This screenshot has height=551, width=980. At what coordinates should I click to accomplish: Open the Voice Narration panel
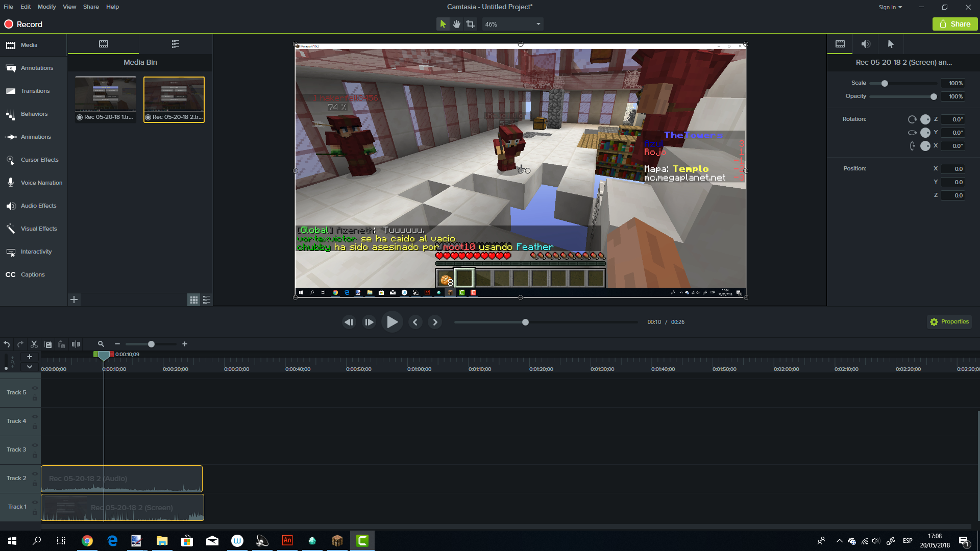point(33,183)
